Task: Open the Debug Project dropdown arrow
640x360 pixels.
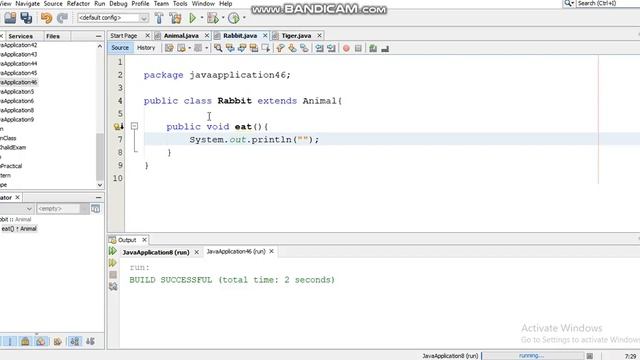Action: [223, 18]
